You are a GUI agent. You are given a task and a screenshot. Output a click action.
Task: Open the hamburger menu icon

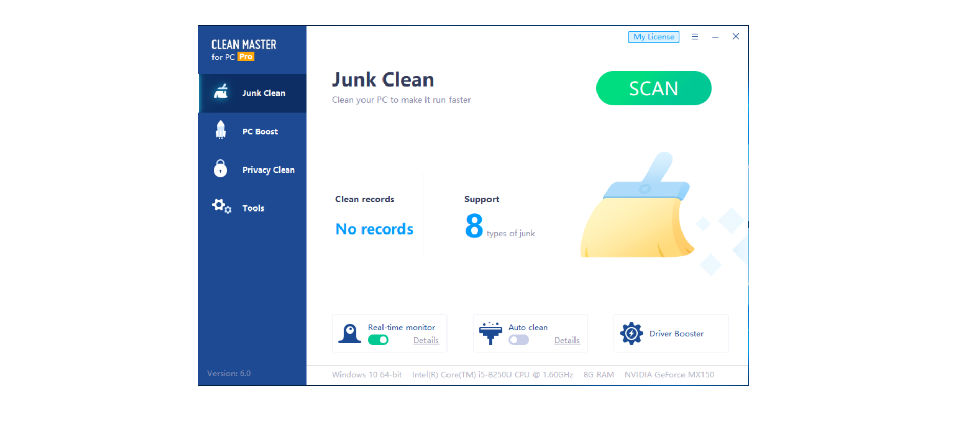(695, 37)
